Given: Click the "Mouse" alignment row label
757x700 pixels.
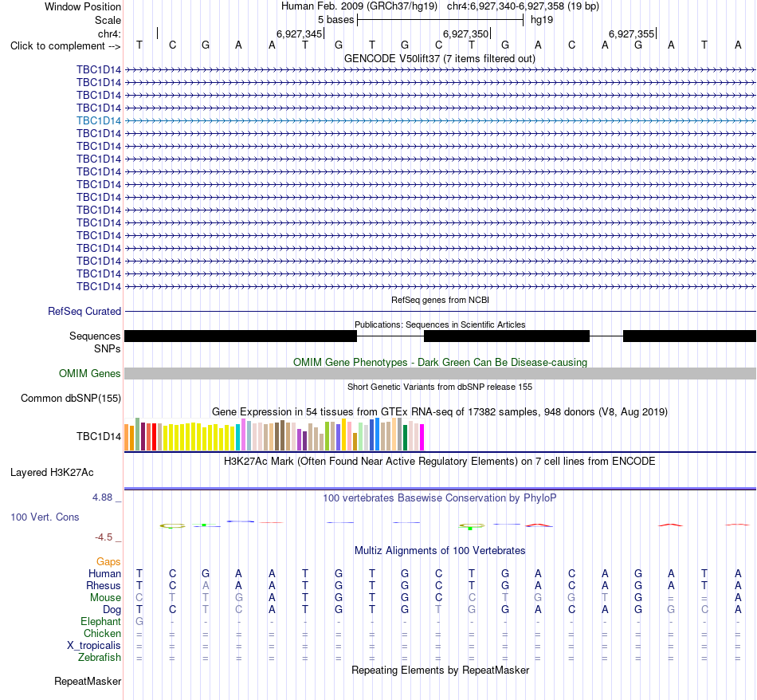Looking at the screenshot, I should click(x=105, y=598).
